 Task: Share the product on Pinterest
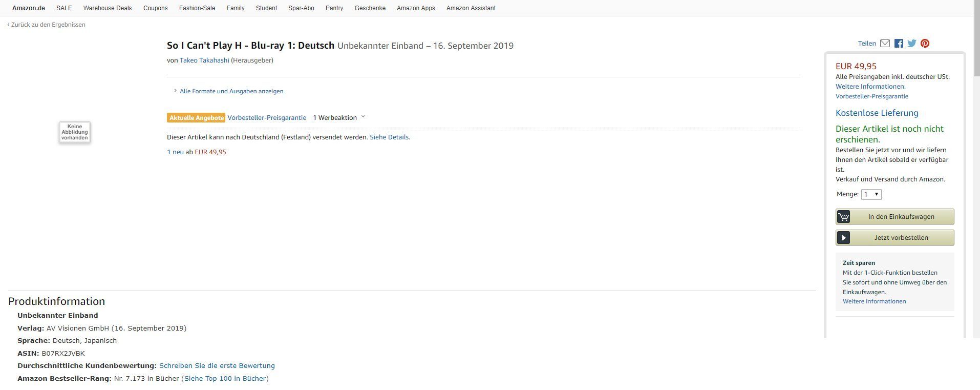pos(925,44)
